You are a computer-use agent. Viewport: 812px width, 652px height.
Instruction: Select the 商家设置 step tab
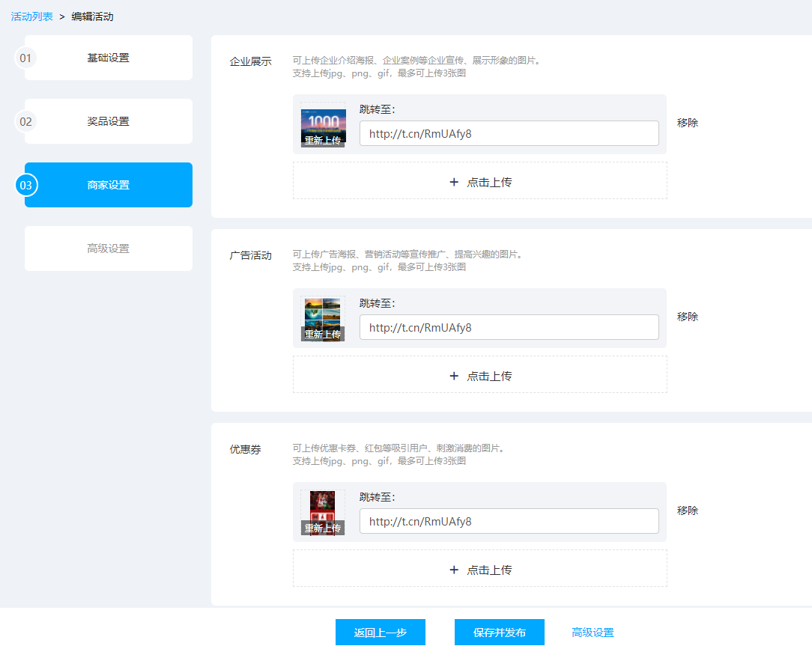[x=108, y=185]
